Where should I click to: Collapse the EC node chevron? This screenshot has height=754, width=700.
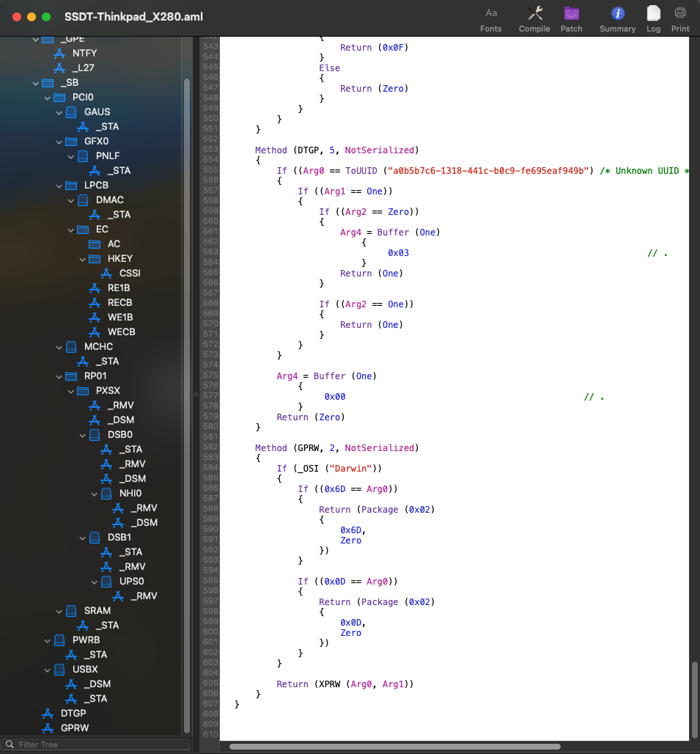(x=70, y=230)
